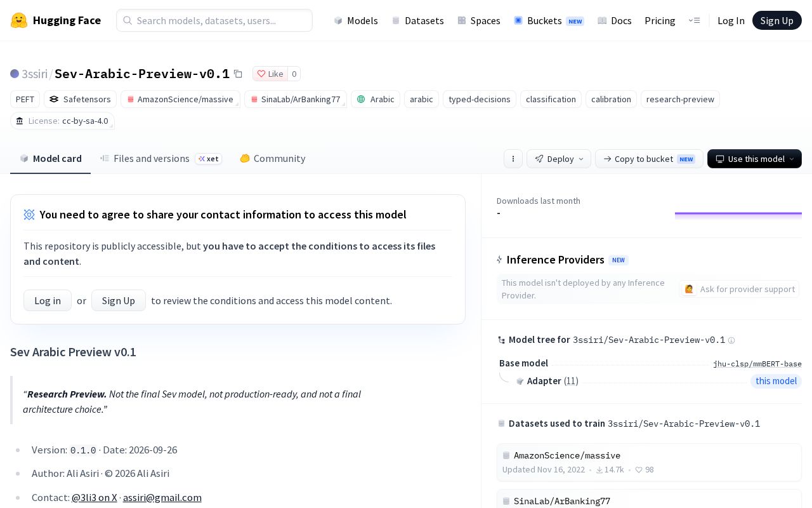This screenshot has height=508, width=812.
Task: Switch to the Community tab
Action: click(273, 159)
